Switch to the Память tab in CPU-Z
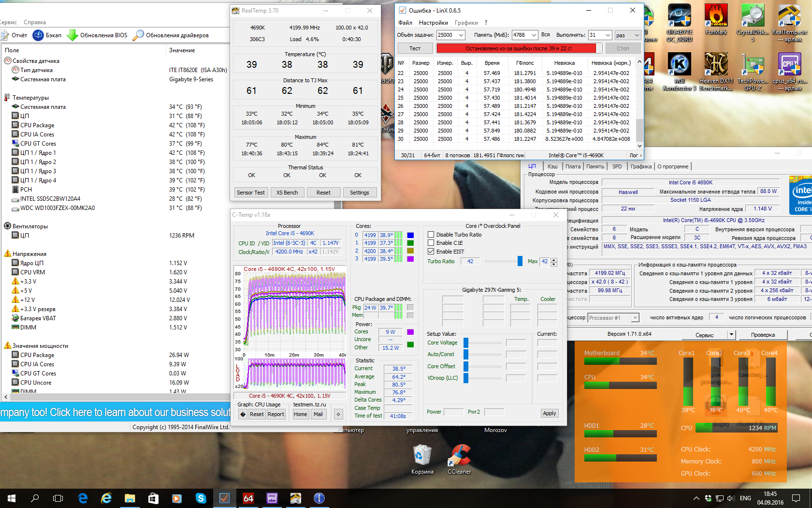 click(x=595, y=166)
